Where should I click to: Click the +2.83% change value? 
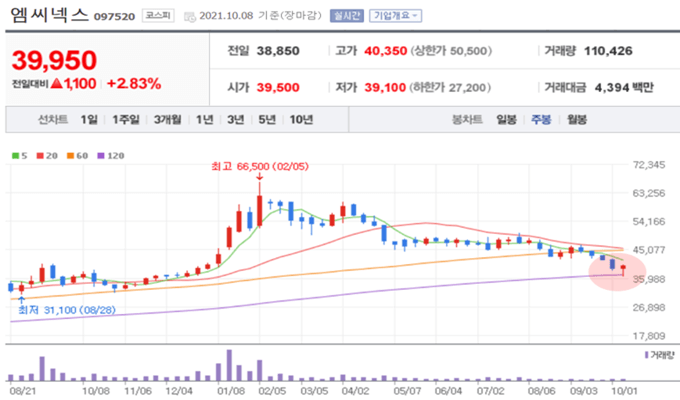134,83
